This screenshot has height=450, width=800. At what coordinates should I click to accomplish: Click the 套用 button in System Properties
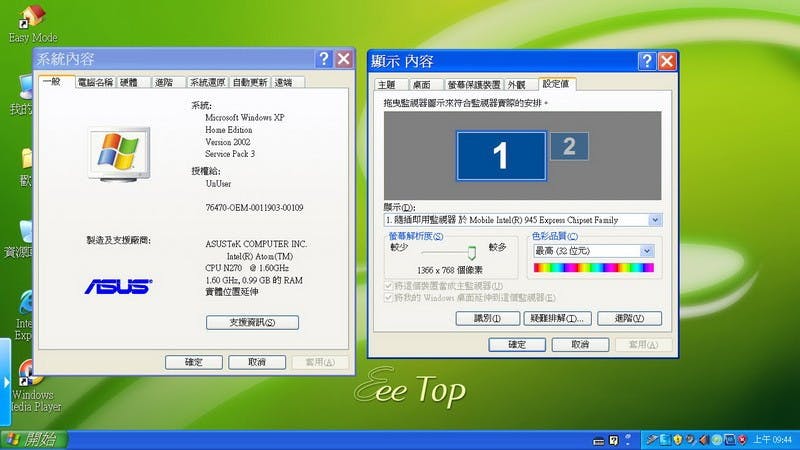tap(320, 362)
